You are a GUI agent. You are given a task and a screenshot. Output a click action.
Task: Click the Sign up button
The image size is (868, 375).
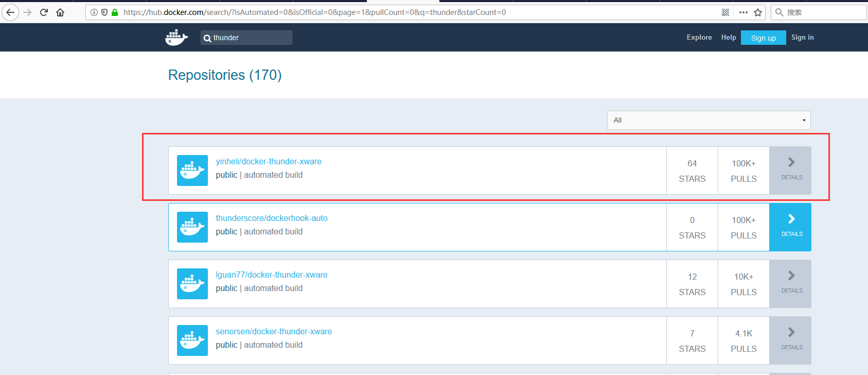pos(764,38)
